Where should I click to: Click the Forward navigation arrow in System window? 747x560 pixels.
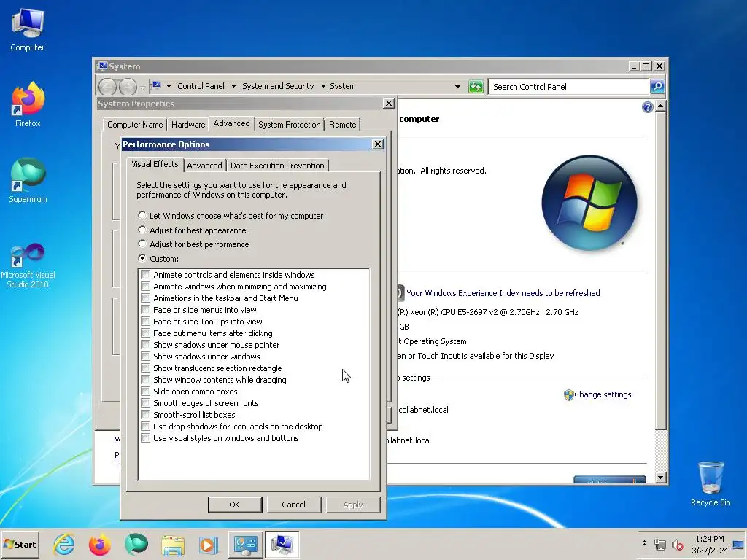[128, 87]
